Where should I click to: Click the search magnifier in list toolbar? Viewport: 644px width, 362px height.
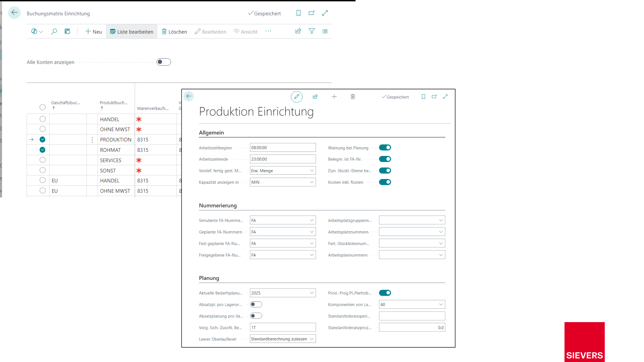pyautogui.click(x=54, y=32)
